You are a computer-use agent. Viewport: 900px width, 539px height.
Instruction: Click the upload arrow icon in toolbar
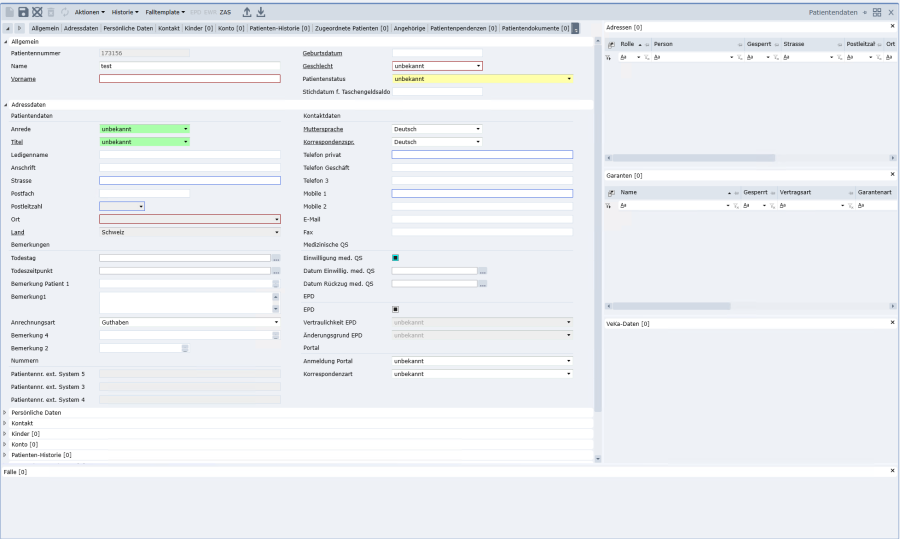click(x=247, y=11)
